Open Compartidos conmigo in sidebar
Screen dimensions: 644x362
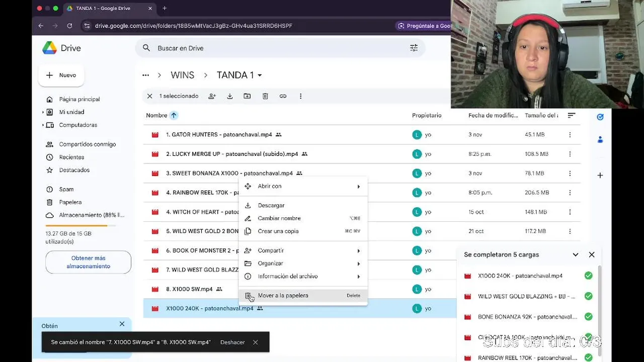(x=88, y=144)
